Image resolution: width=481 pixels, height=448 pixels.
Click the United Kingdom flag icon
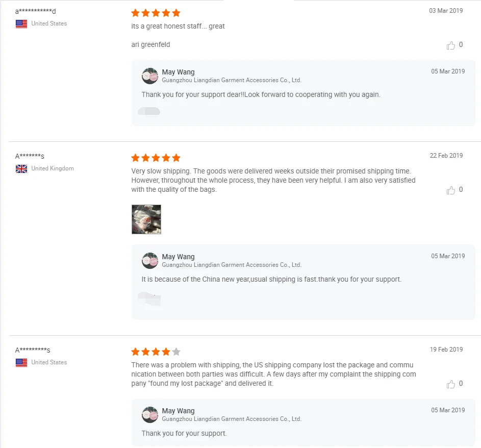coord(21,169)
